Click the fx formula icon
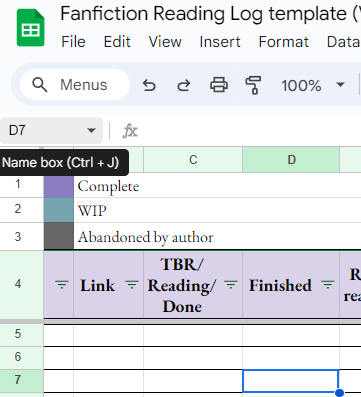This screenshot has width=361, height=397. tap(130, 131)
